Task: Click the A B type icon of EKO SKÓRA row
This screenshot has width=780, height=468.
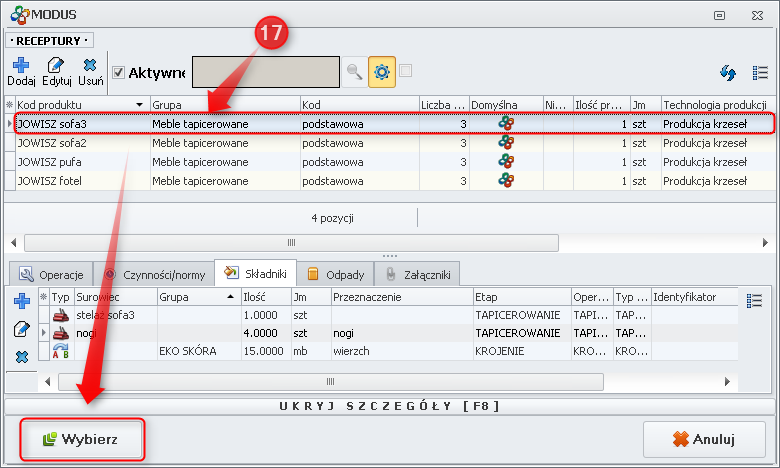Action: 61,351
